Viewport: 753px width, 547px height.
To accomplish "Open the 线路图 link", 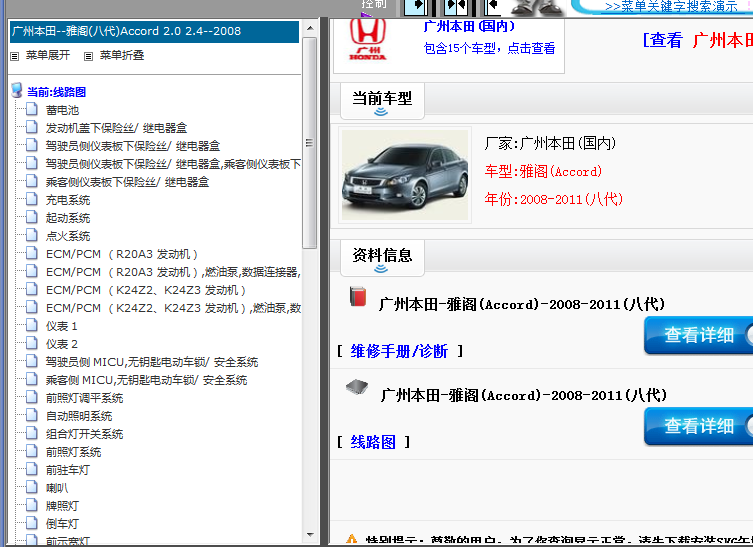I will 373,442.
